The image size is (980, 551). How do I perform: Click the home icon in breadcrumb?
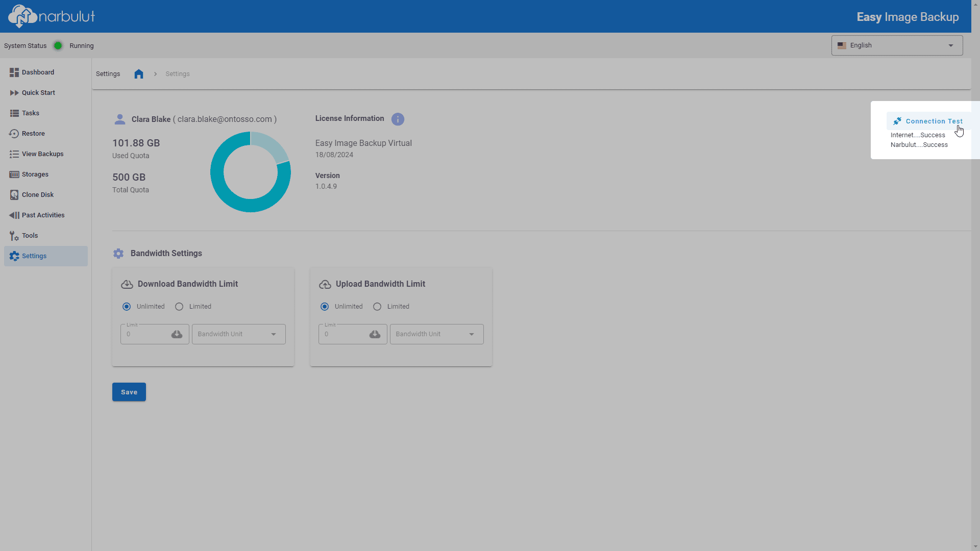(139, 74)
